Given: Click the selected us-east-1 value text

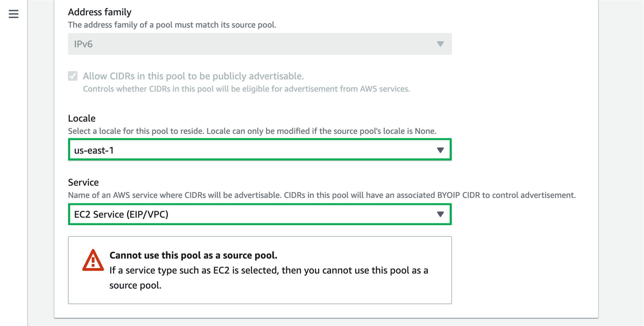Looking at the screenshot, I should pyautogui.click(x=94, y=150).
